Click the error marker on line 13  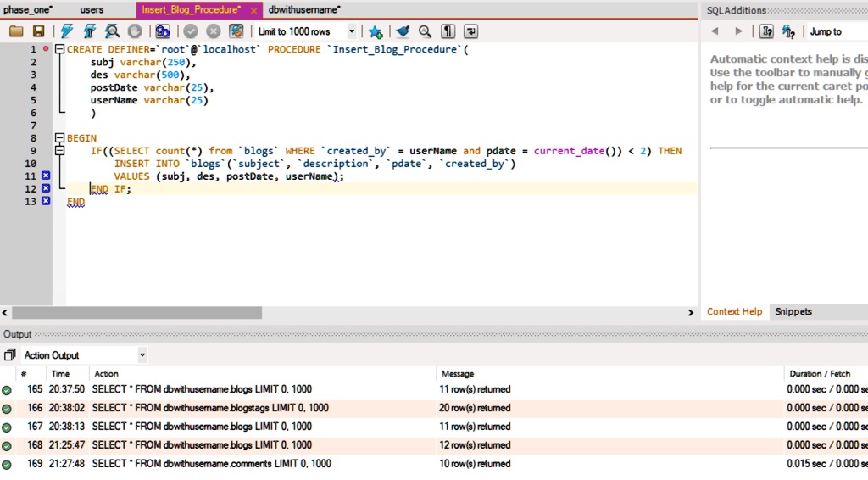[x=46, y=202]
